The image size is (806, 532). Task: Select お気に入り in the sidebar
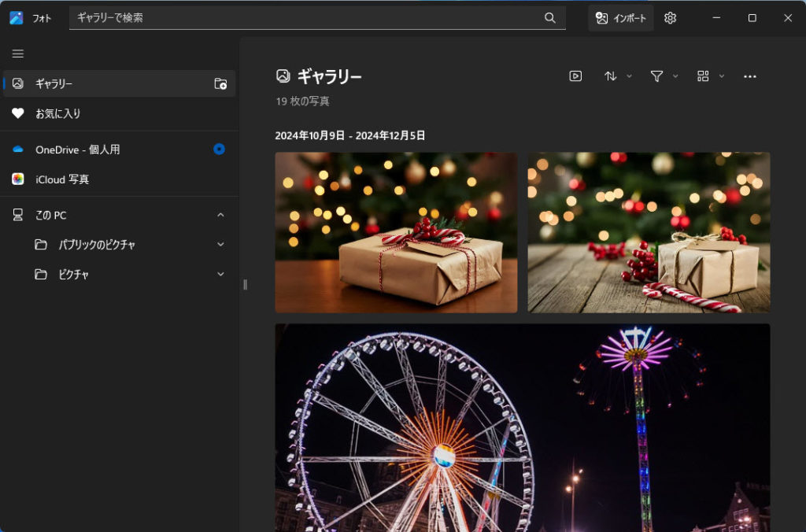pos(58,113)
